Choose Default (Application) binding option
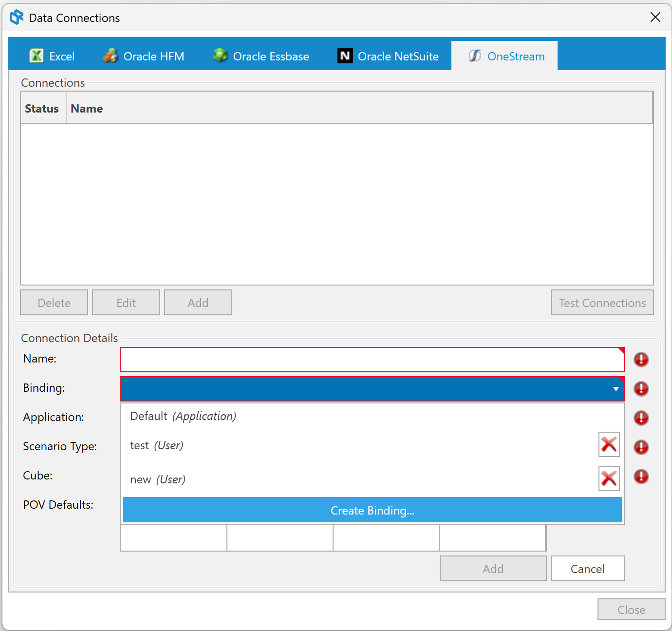This screenshot has height=631, width=672. tap(373, 416)
